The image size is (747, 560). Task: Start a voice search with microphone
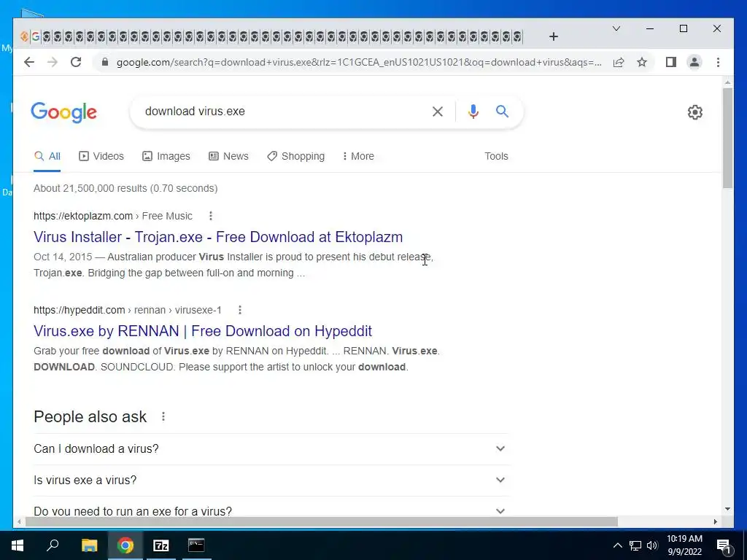473,112
